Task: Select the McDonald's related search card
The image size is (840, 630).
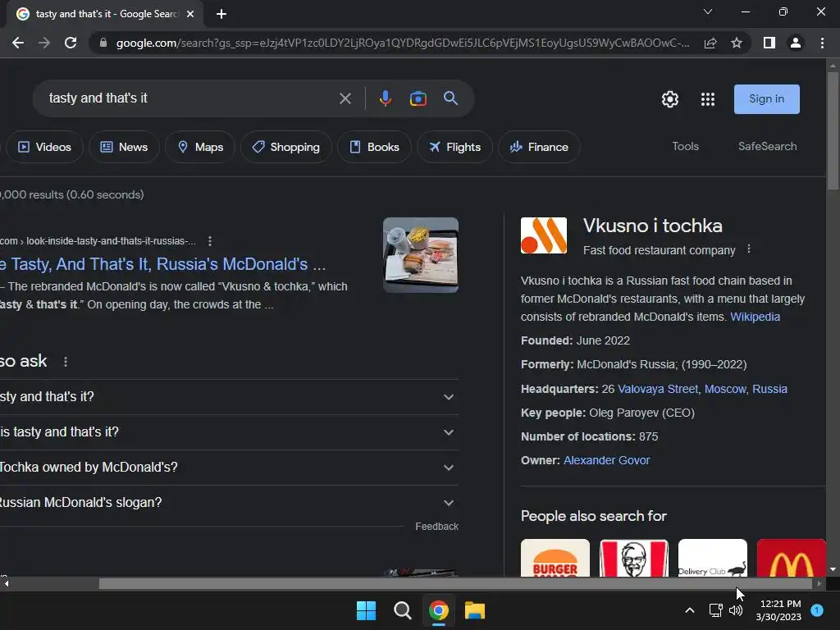Action: point(792,558)
